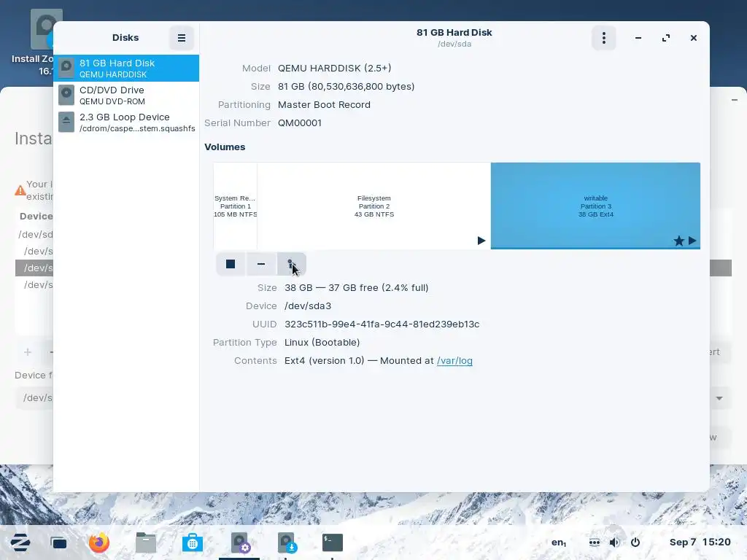The height and width of the screenshot is (560, 747).
Task: Click the warning triangle icon in the installer window
Action: pyautogui.click(x=20, y=190)
